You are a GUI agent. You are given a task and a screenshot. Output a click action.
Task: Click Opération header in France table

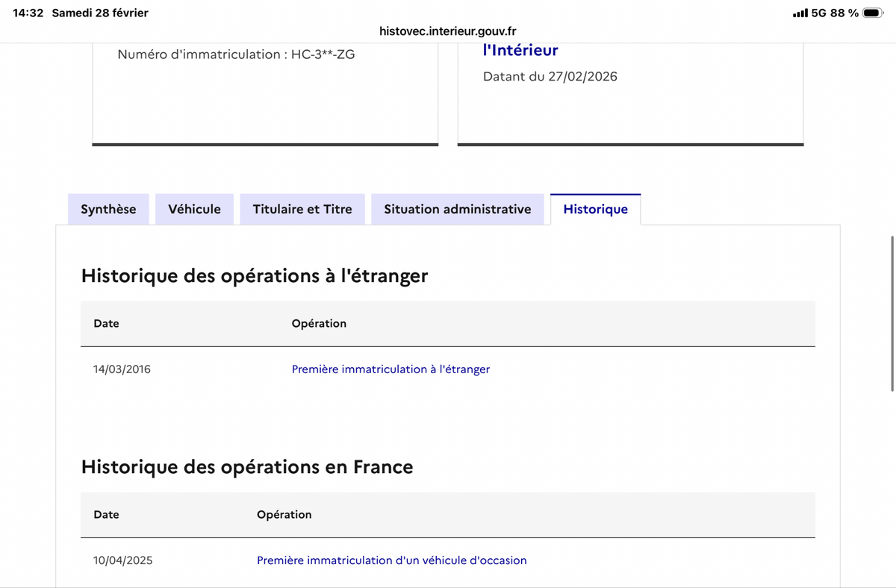284,514
